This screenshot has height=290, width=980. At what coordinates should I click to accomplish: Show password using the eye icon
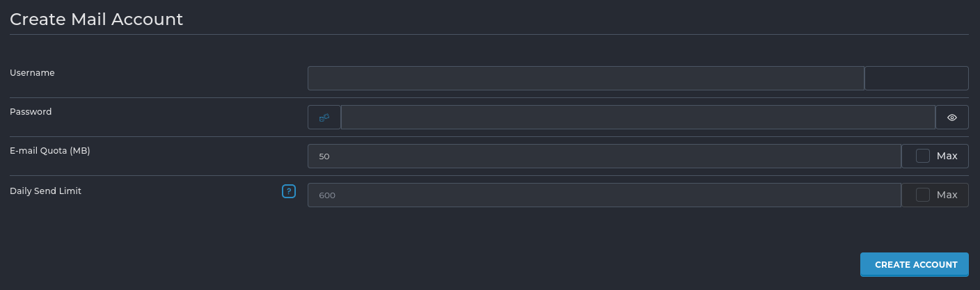[x=952, y=118]
